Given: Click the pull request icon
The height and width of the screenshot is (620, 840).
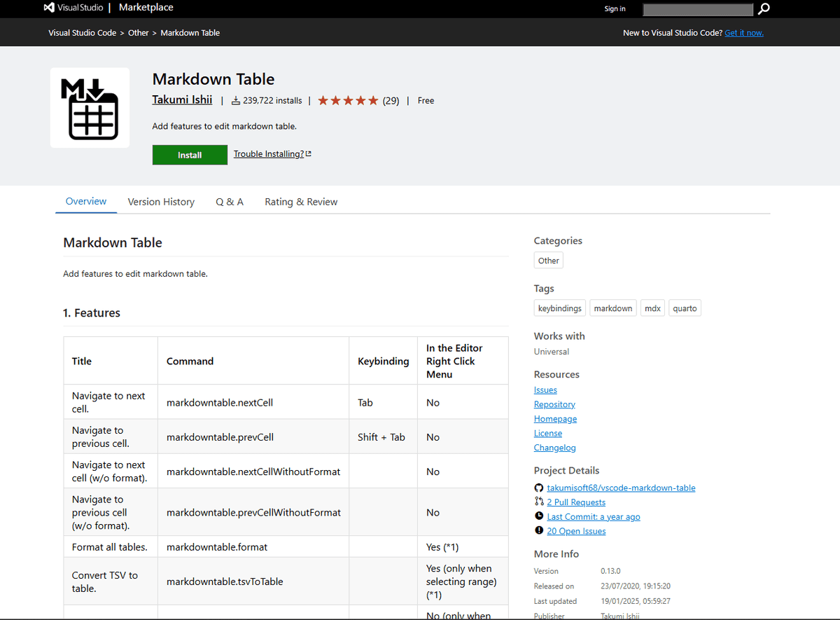Looking at the screenshot, I should pyautogui.click(x=539, y=502).
